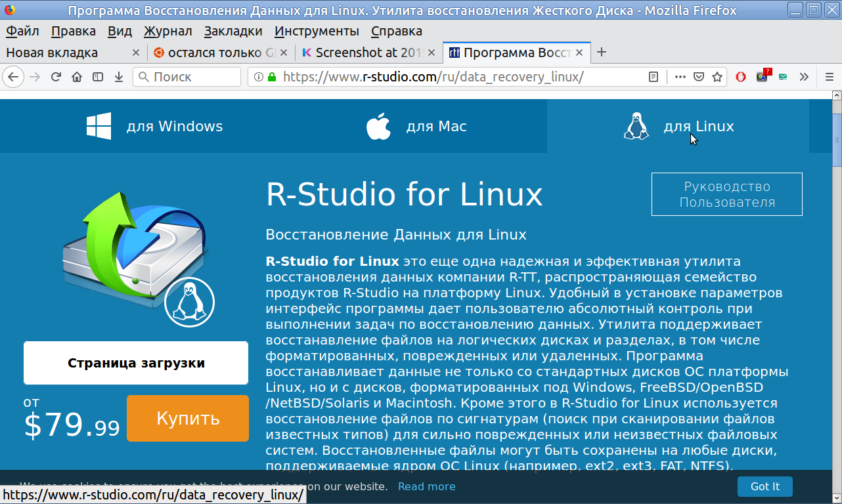This screenshot has width=842, height=504.
Task: Click the green secure-connection padlock
Action: pos(272,77)
